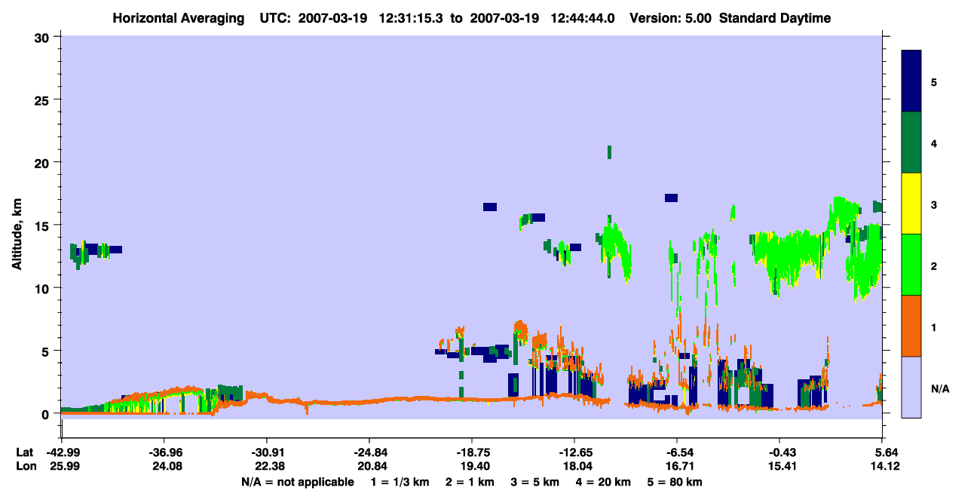Click the latitude value '-6.54'

[x=678, y=452]
